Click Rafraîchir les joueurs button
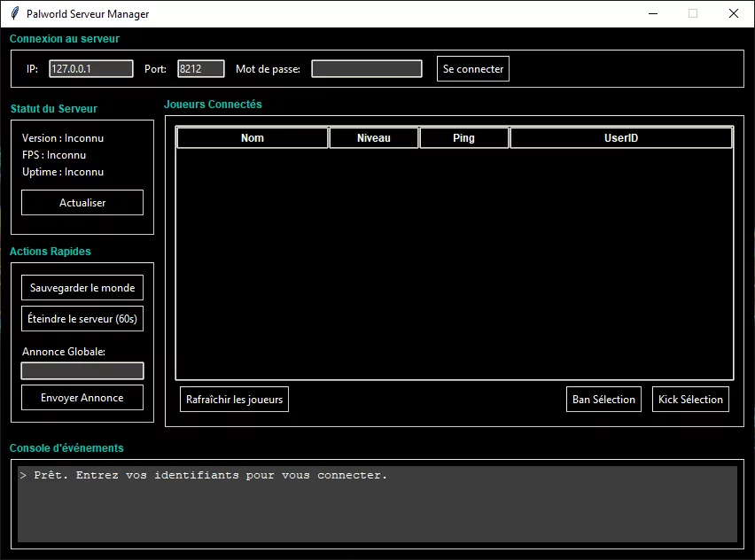The height and width of the screenshot is (560, 755). pyautogui.click(x=235, y=399)
